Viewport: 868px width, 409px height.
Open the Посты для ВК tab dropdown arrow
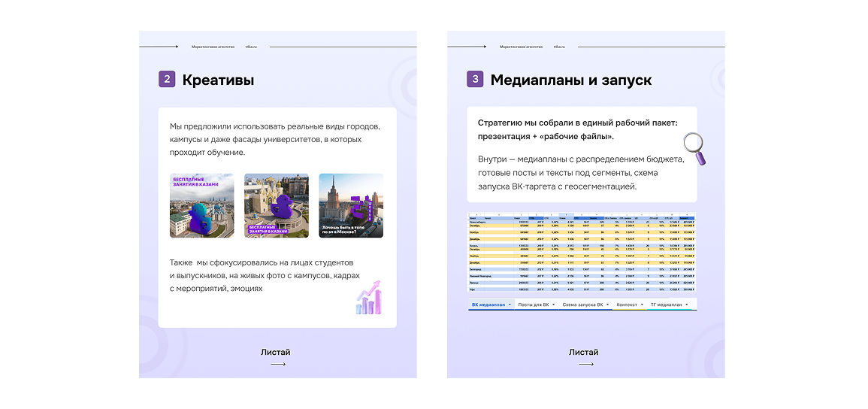[x=554, y=304]
